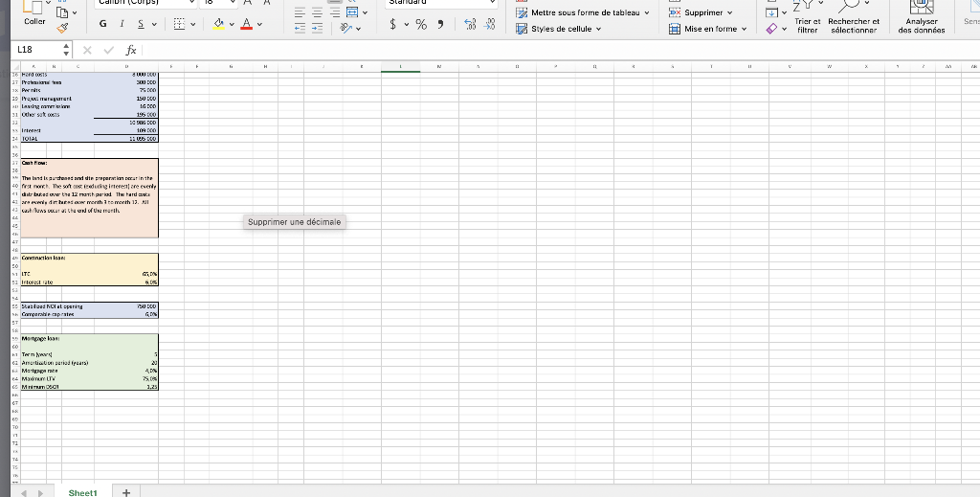
Task: Select the 'Construction loan:' heading cell
Action: [44, 258]
